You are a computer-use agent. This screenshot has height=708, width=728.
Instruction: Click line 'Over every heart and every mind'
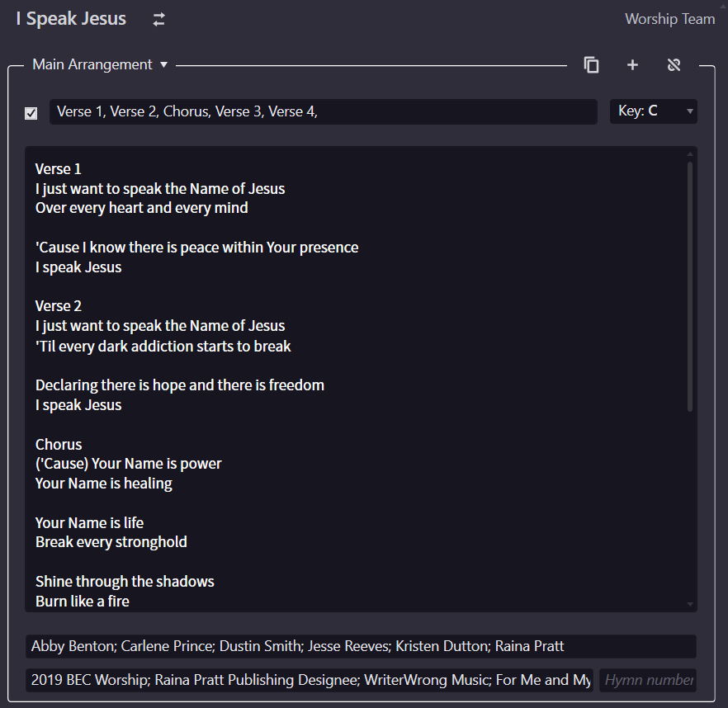142,208
